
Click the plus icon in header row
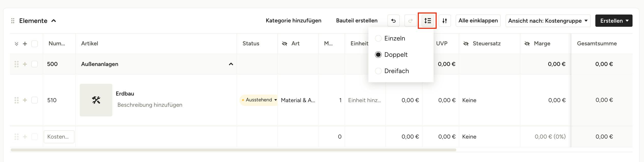[25, 44]
